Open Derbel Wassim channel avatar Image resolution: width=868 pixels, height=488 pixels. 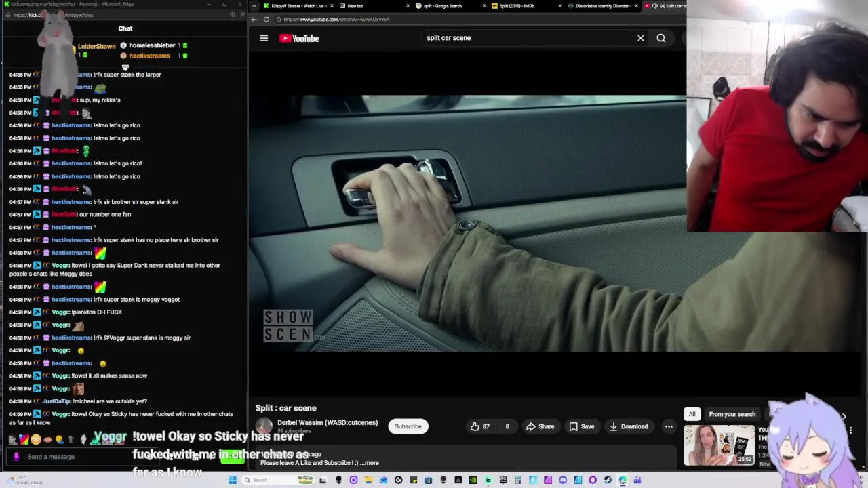pos(264,426)
